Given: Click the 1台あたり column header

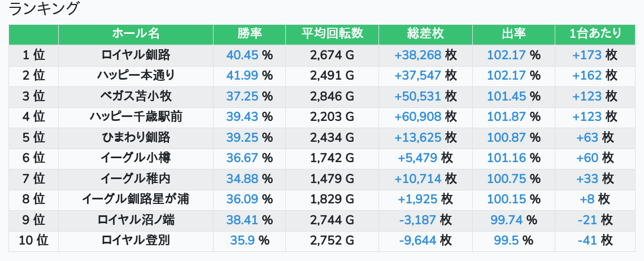Looking at the screenshot, I should click(x=595, y=34).
